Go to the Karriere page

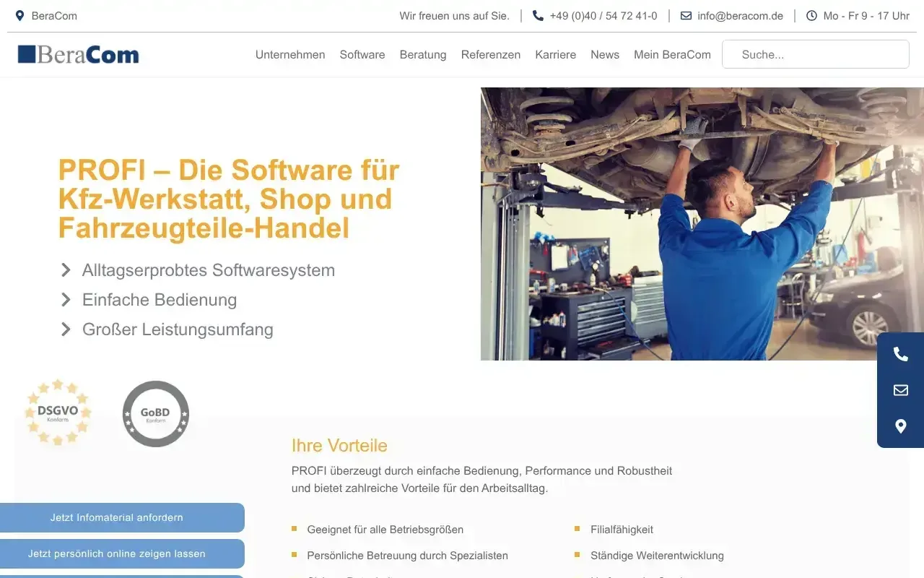[x=555, y=55]
